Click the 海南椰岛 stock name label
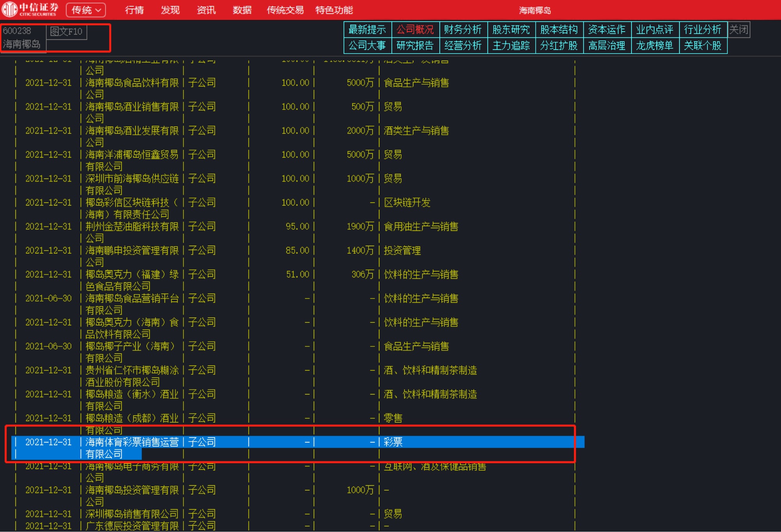Image resolution: width=781 pixels, height=532 pixels. tap(21, 44)
